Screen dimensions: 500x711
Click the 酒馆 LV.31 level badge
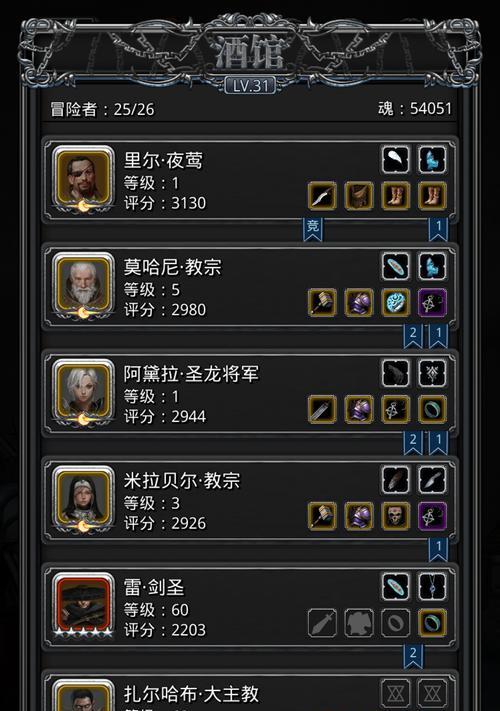[x=250, y=85]
